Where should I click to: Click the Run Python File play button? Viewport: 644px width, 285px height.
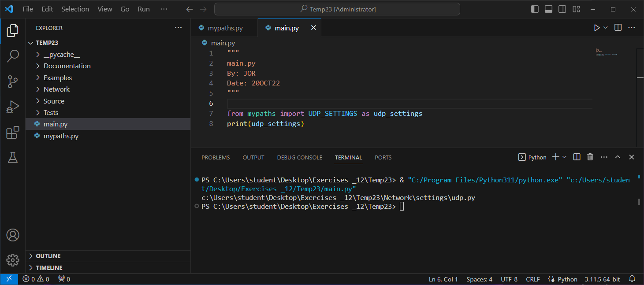point(596,28)
